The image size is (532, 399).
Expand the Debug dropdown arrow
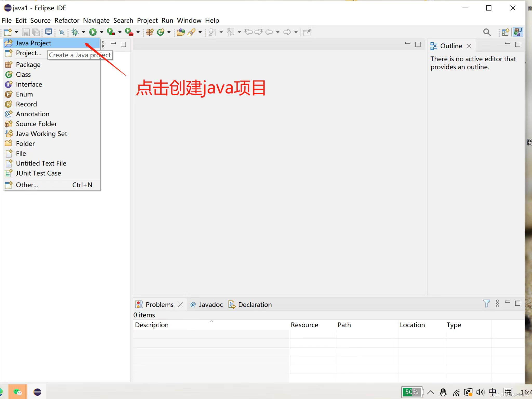point(83,32)
